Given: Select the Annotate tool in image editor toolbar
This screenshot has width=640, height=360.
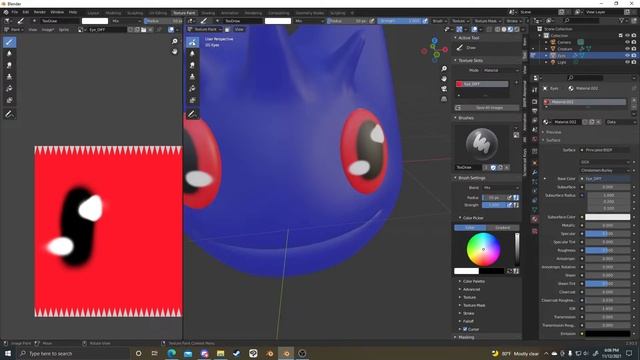Looking at the screenshot, I should click(x=9, y=115).
